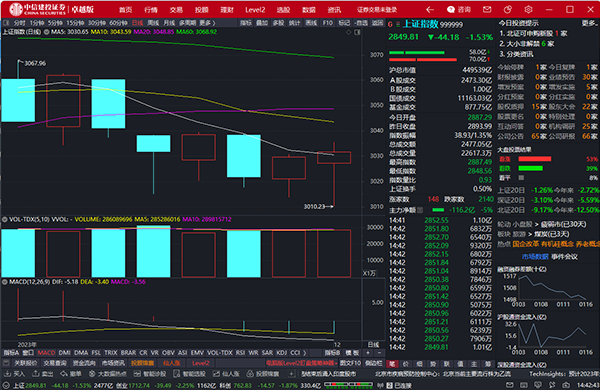The height and width of the screenshot is (390, 600).
Task: Click the status bar chat bubble icon
Action: pyautogui.click(x=538, y=385)
